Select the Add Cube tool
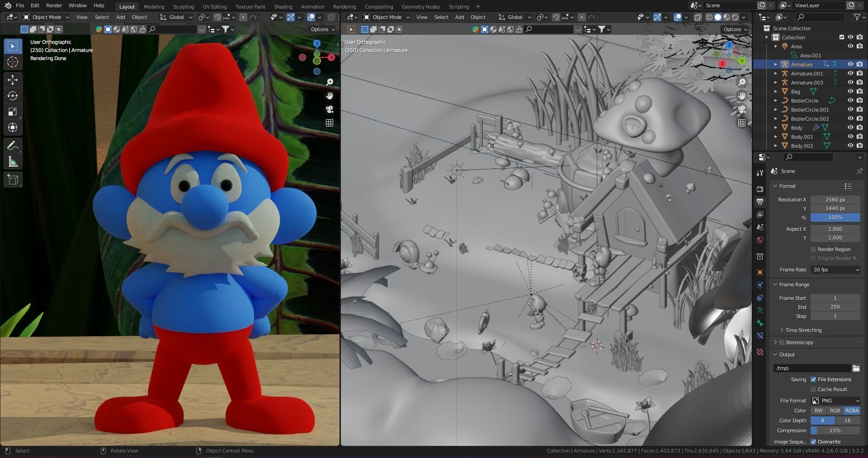This screenshot has height=458, width=868. pyautogui.click(x=13, y=180)
